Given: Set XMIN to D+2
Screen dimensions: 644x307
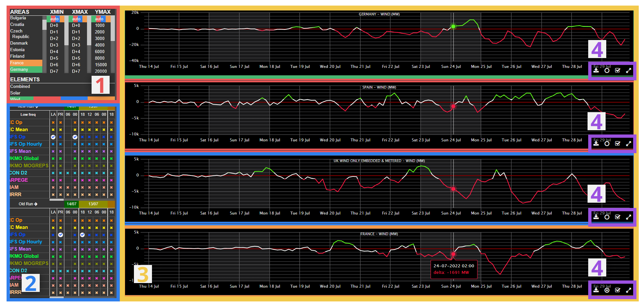Looking at the screenshot, I should click(x=54, y=38).
